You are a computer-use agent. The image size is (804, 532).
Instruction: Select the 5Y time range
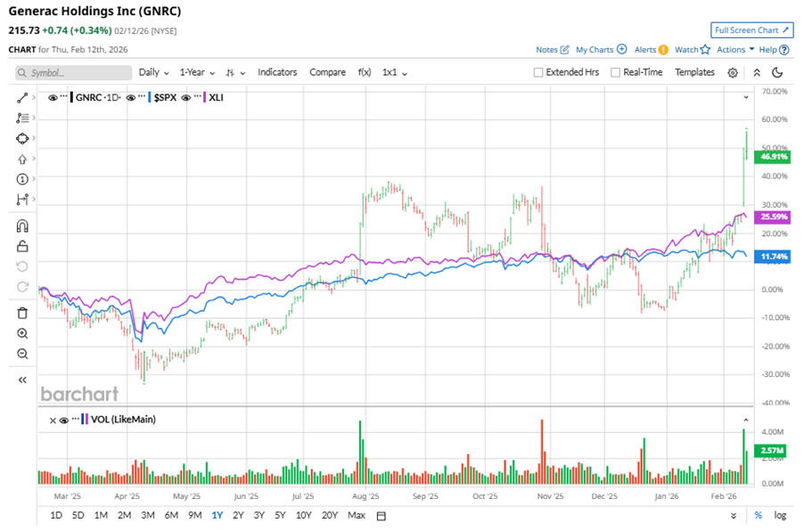[x=280, y=515]
